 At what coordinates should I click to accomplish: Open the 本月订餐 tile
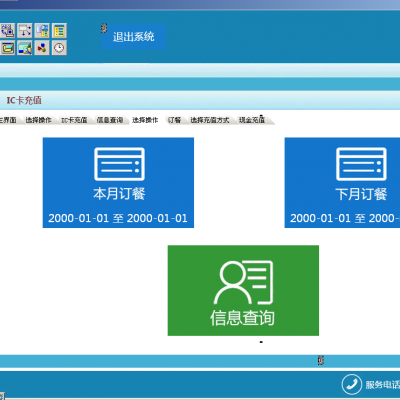tap(118, 183)
